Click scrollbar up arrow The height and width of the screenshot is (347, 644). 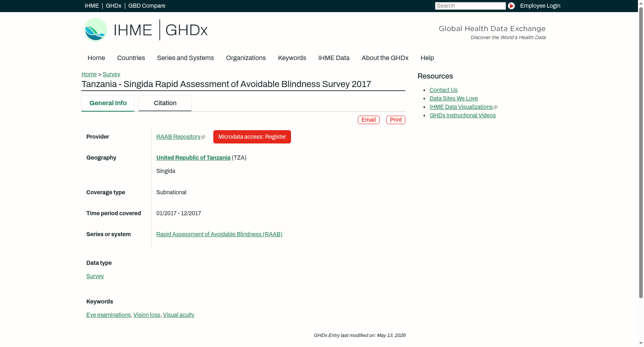tap(641, 3)
